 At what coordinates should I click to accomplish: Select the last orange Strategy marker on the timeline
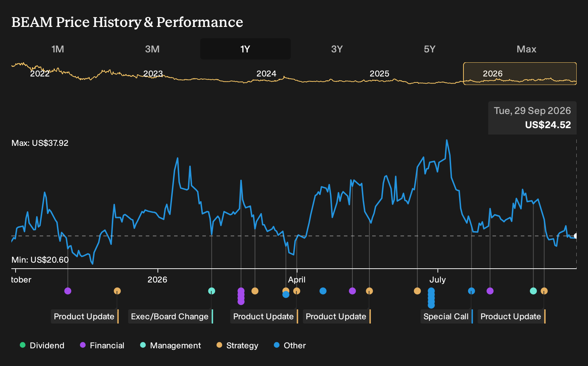(x=544, y=291)
